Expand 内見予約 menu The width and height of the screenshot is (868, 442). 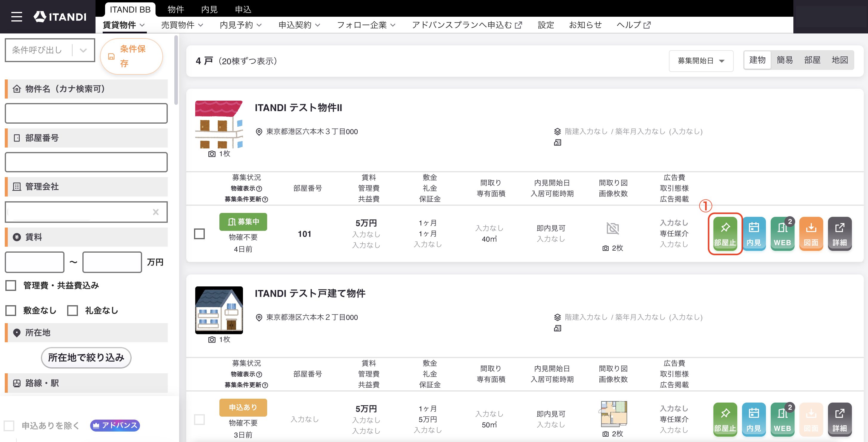241,25
